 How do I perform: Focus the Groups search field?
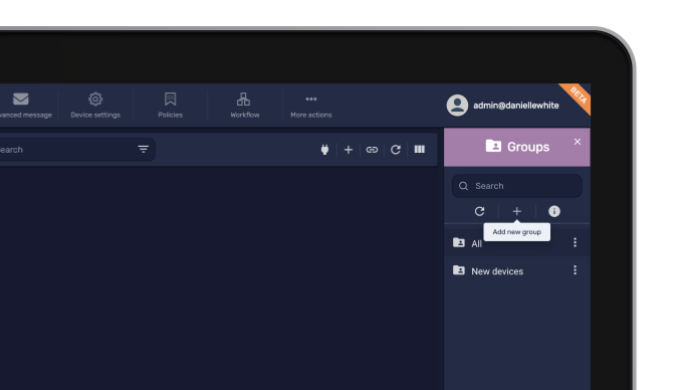(517, 186)
